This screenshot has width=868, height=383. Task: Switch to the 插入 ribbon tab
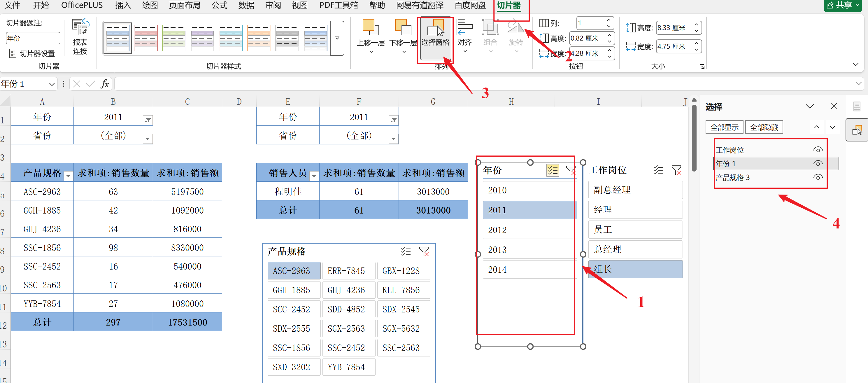pos(123,5)
